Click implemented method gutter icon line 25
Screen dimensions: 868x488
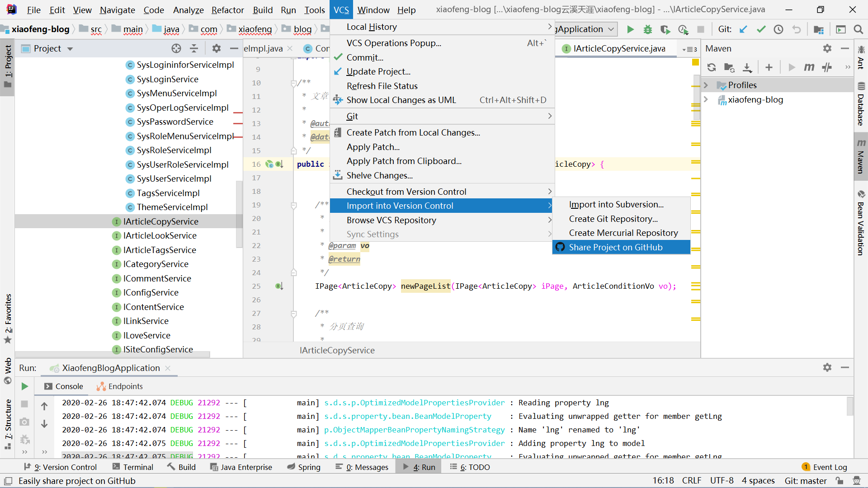pos(279,286)
